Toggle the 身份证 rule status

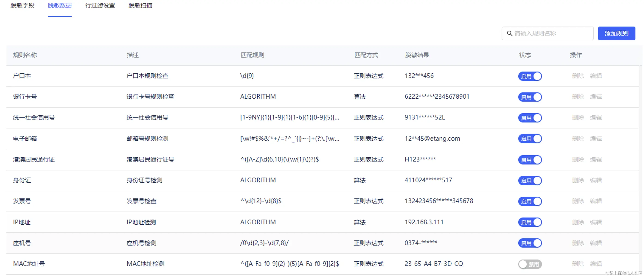(530, 180)
